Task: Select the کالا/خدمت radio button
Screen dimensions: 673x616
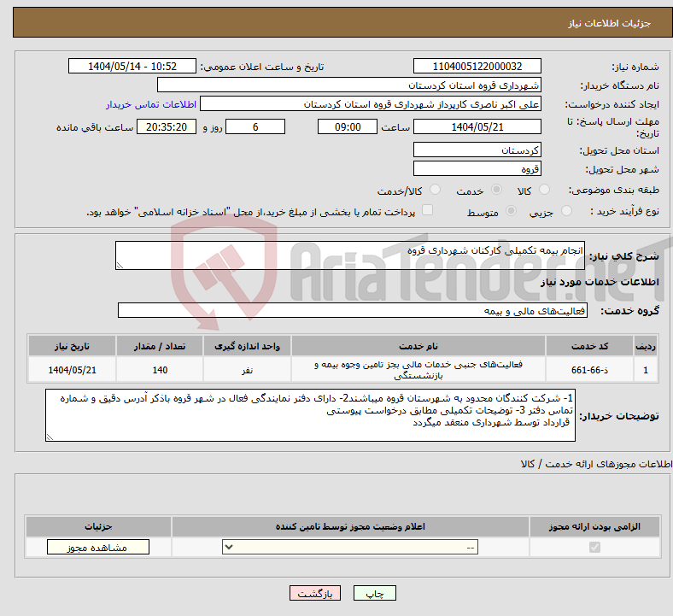Action: [435, 190]
